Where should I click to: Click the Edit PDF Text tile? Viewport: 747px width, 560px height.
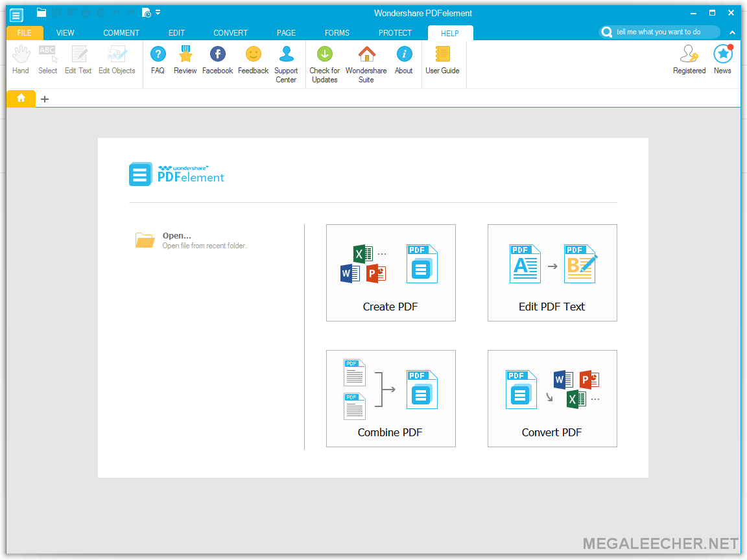pyautogui.click(x=552, y=273)
